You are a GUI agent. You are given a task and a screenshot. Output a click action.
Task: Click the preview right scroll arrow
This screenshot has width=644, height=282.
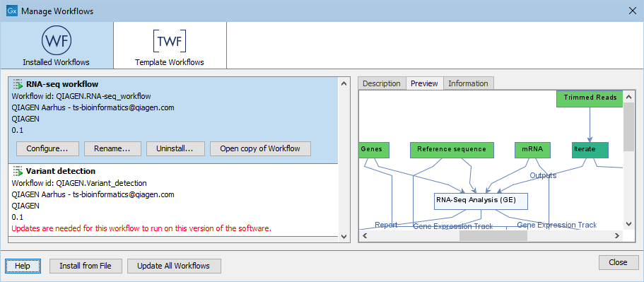coord(617,235)
